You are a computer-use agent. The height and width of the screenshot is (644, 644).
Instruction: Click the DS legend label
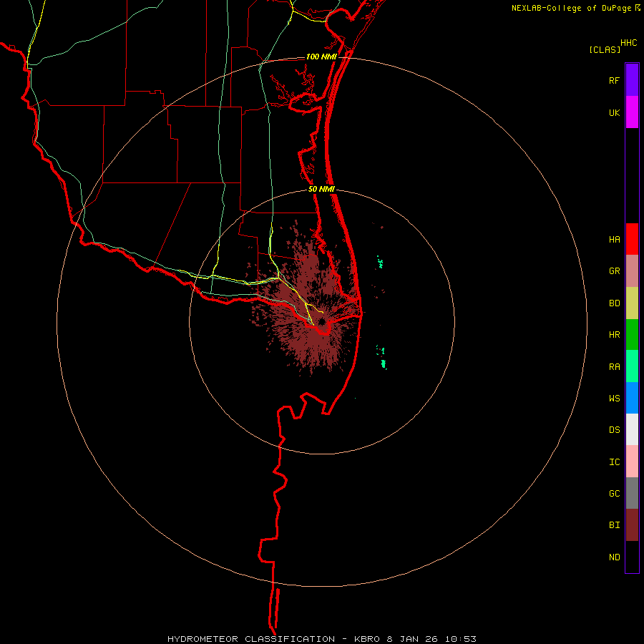pyautogui.click(x=614, y=429)
